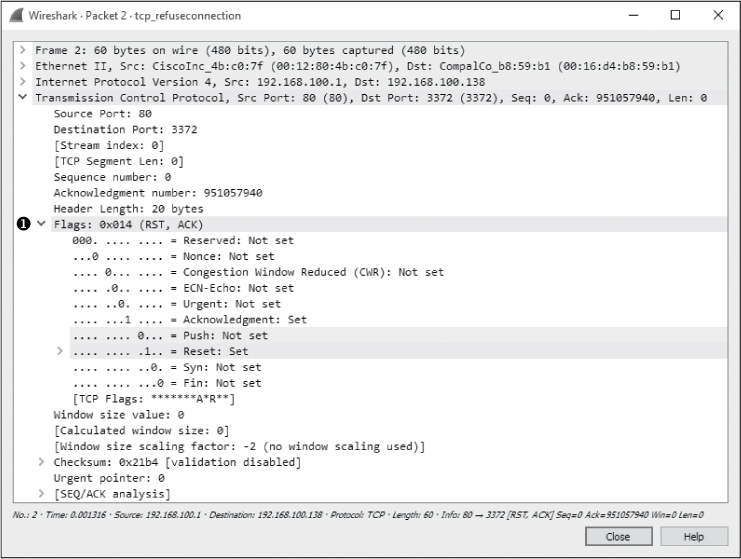
Task: Select the Fin: Not set line
Action: click(x=167, y=383)
